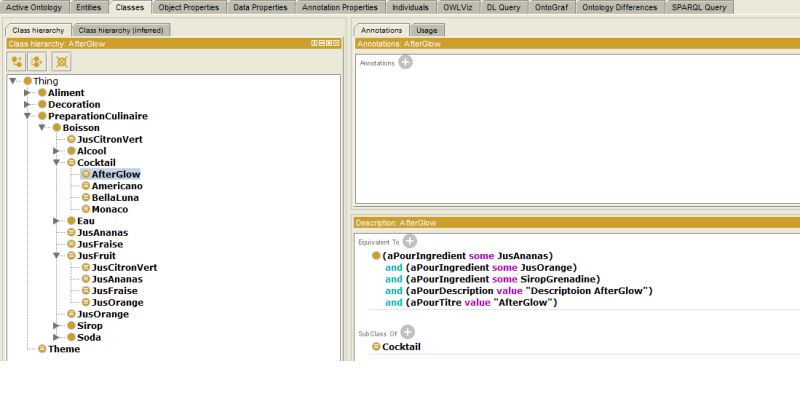Select the Aliment class
800x420 pixels.
click(x=66, y=93)
